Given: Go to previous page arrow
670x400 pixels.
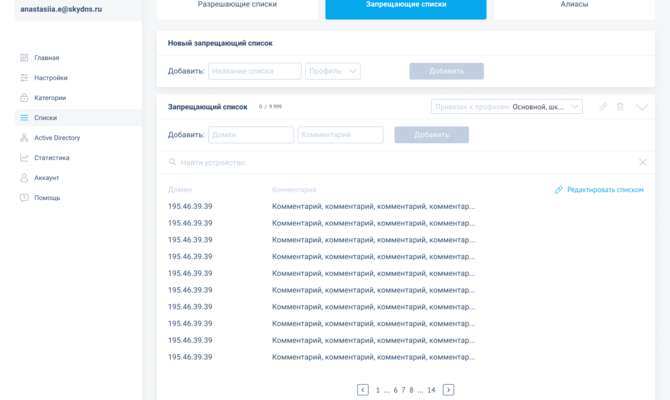Looking at the screenshot, I should (x=363, y=390).
